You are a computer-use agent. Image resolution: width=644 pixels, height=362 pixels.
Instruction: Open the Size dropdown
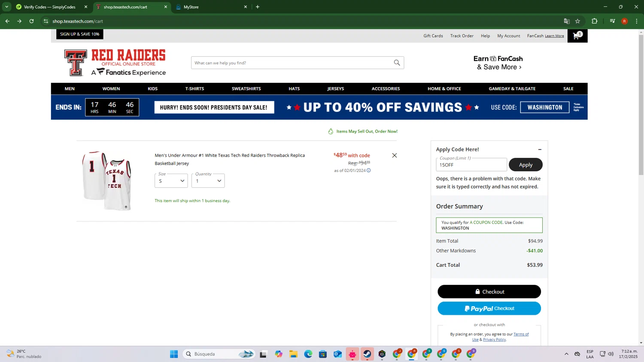tap(171, 181)
